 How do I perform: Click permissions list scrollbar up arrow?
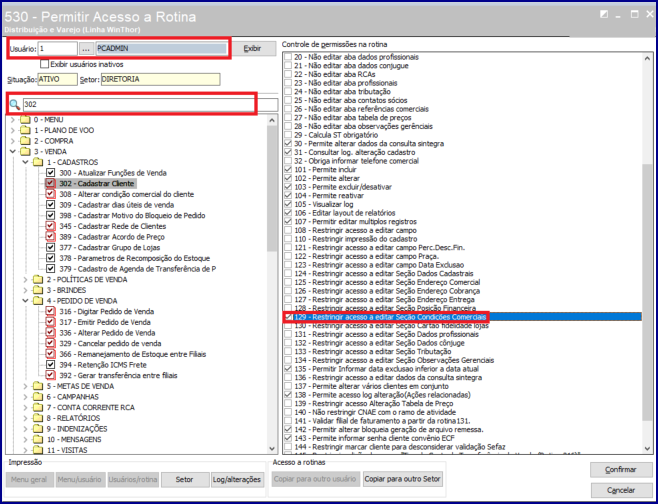tap(647, 58)
